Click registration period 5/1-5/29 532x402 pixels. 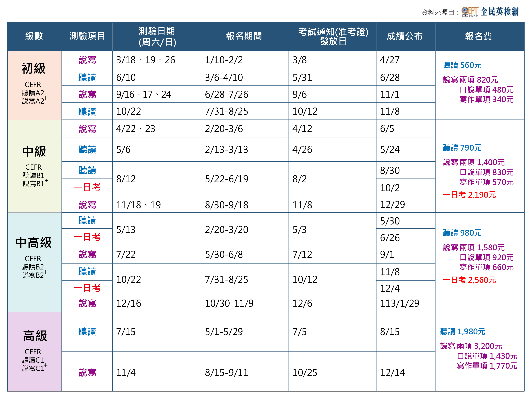224,332
